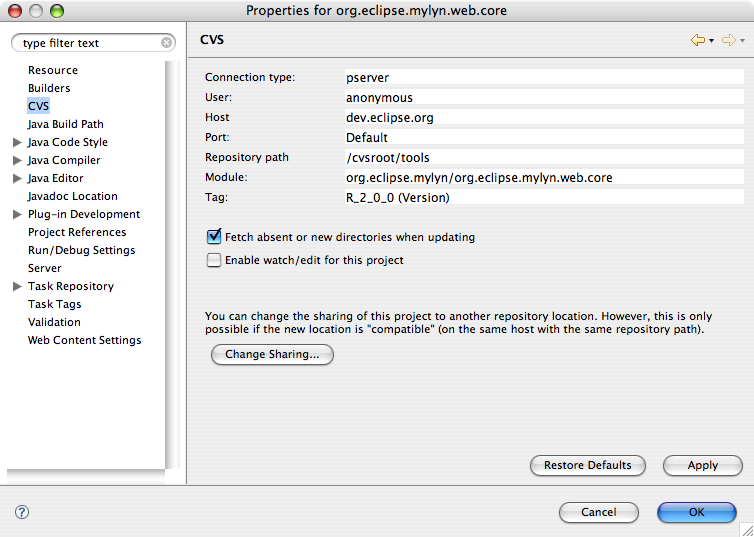Click the pserver connection type value

click(544, 77)
